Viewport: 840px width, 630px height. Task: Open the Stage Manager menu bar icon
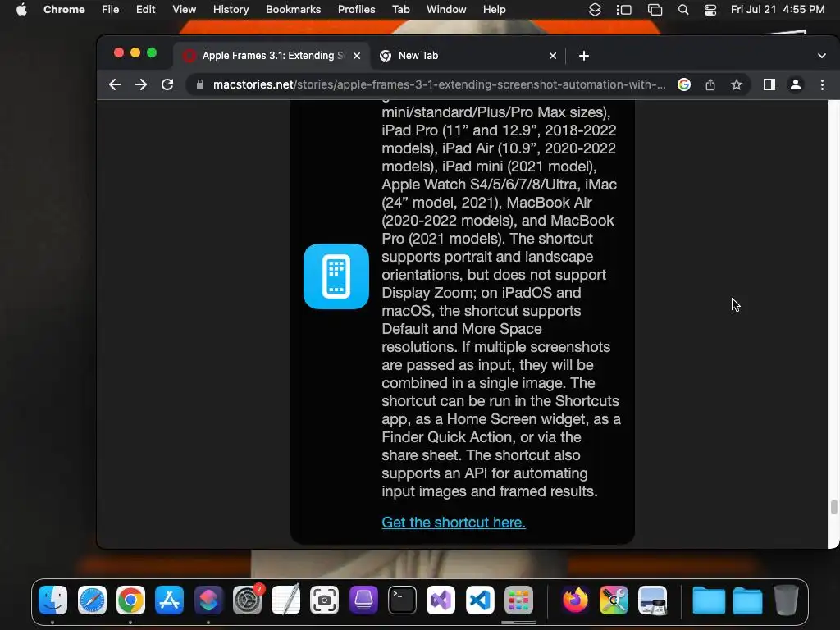coord(624,10)
